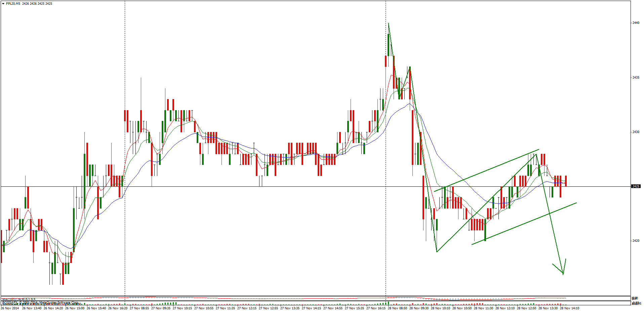
Task: Click the MACD(12,26,9) indicator label
Action: (19, 299)
